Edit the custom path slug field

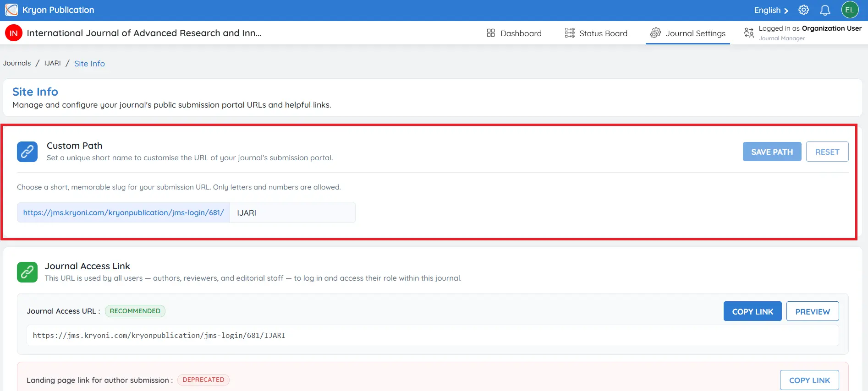[292, 212]
